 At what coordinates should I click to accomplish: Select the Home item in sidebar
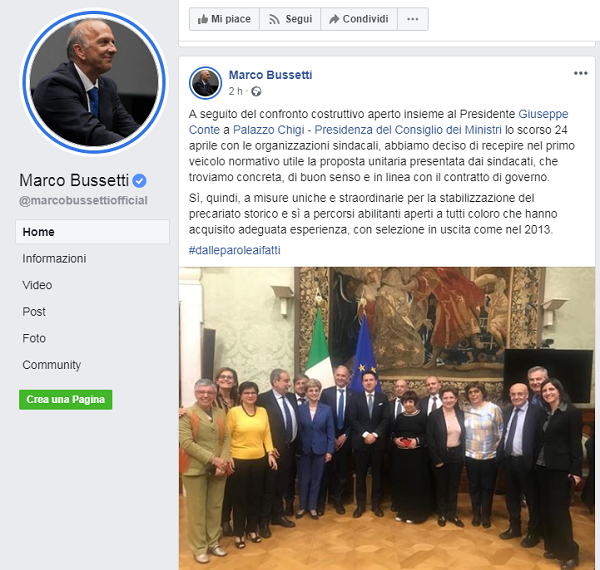(x=92, y=232)
